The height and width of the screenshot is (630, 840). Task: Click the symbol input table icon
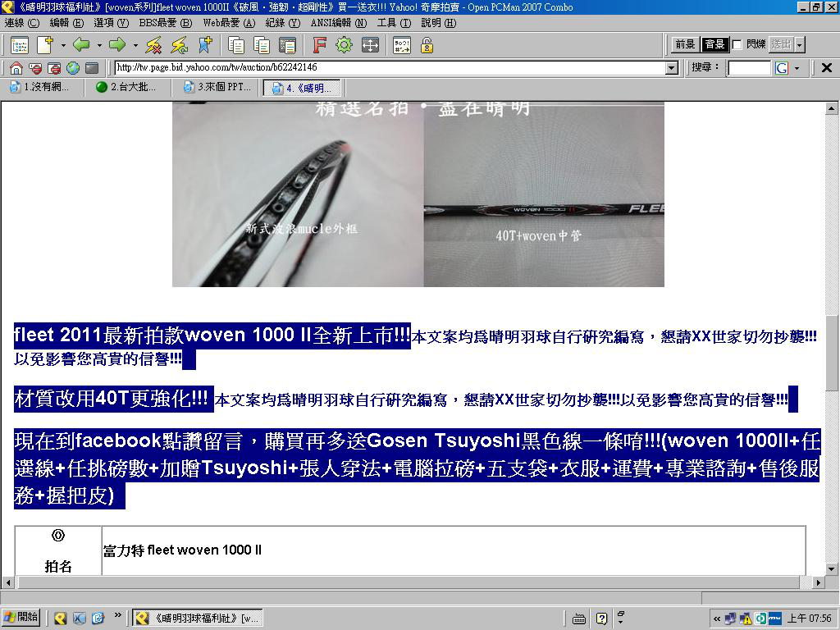point(401,45)
